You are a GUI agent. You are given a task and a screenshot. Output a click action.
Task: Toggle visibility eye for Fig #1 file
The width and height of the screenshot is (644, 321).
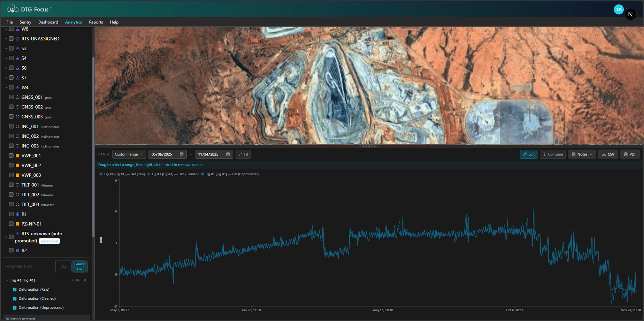[x=78, y=280]
